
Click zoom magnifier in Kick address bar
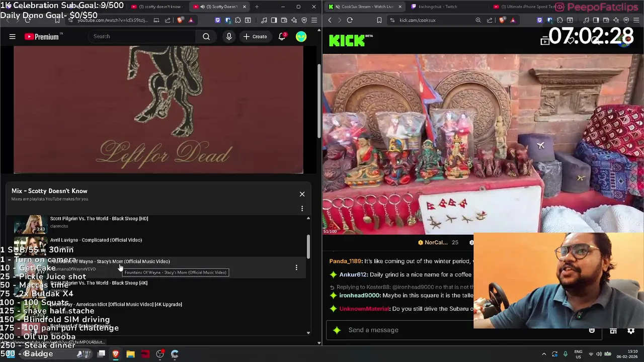click(x=478, y=20)
